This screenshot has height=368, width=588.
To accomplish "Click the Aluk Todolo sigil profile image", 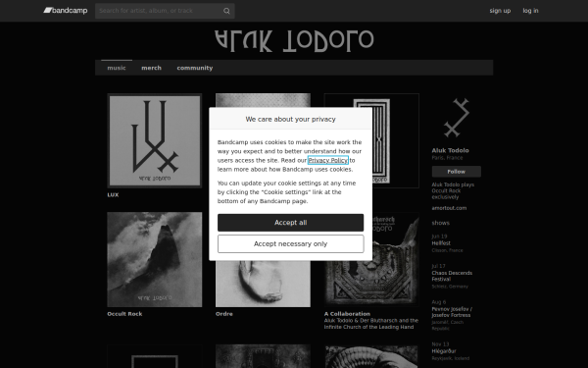I will pyautogui.click(x=457, y=118).
